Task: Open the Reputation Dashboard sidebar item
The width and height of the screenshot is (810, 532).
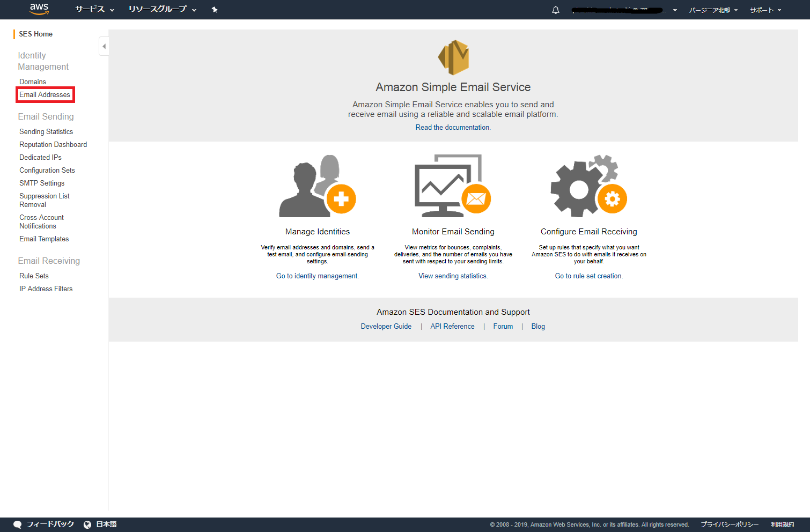Action: pyautogui.click(x=53, y=144)
